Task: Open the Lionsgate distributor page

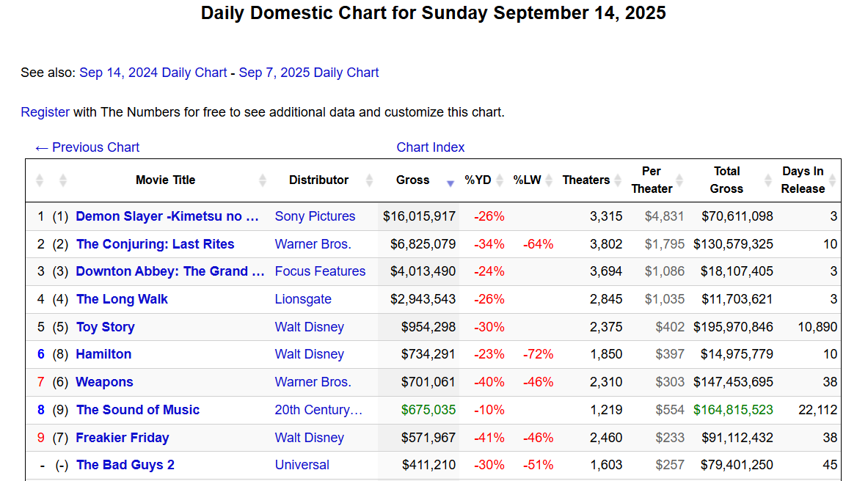Action: (x=303, y=299)
